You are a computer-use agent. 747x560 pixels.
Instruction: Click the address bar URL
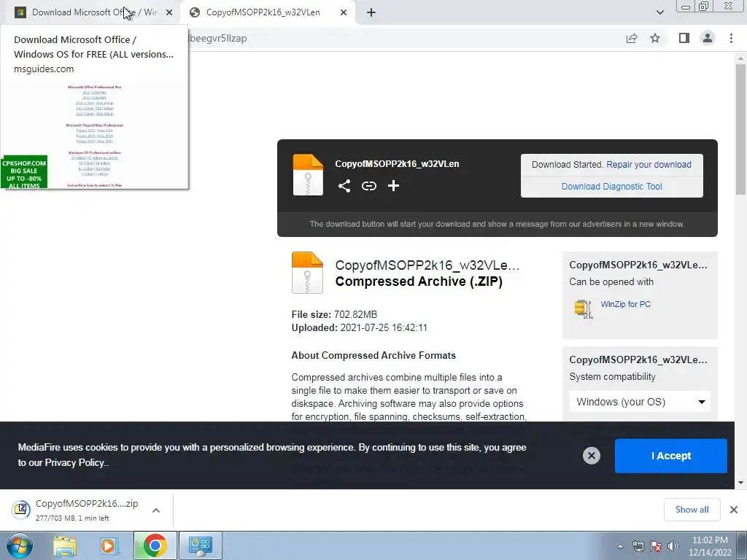click(x=218, y=39)
